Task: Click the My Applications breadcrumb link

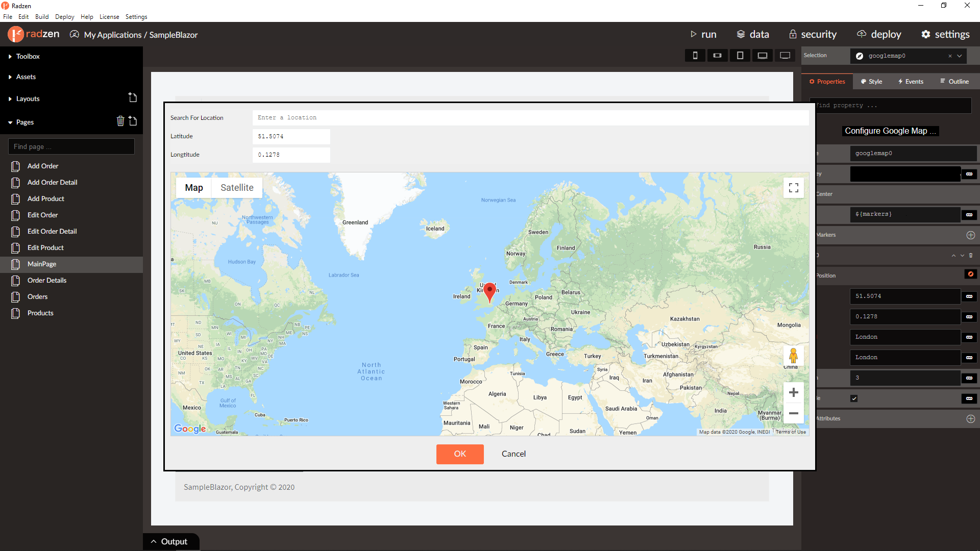Action: 113,35
